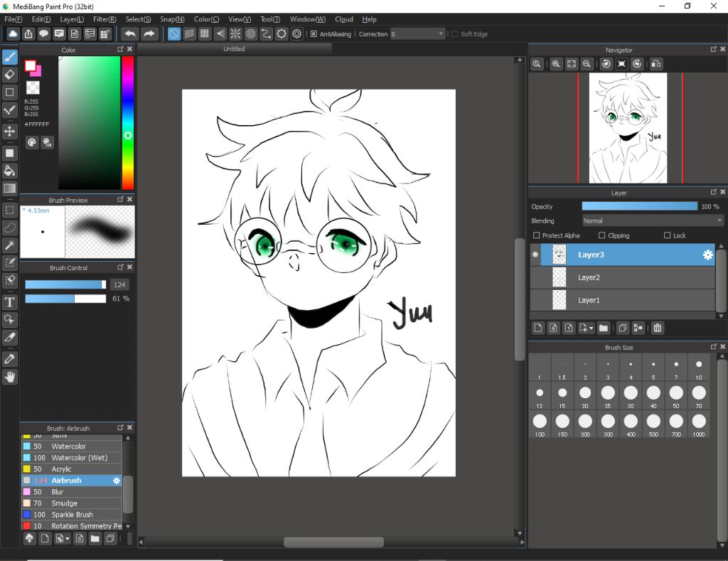
Task: Open the add layer dropdown arrow
Action: point(591,328)
